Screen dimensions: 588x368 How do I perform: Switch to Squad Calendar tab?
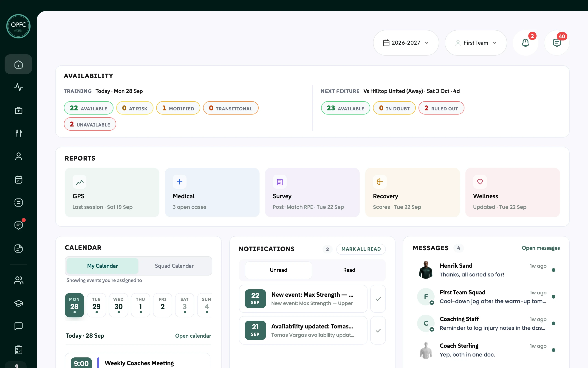174,266
